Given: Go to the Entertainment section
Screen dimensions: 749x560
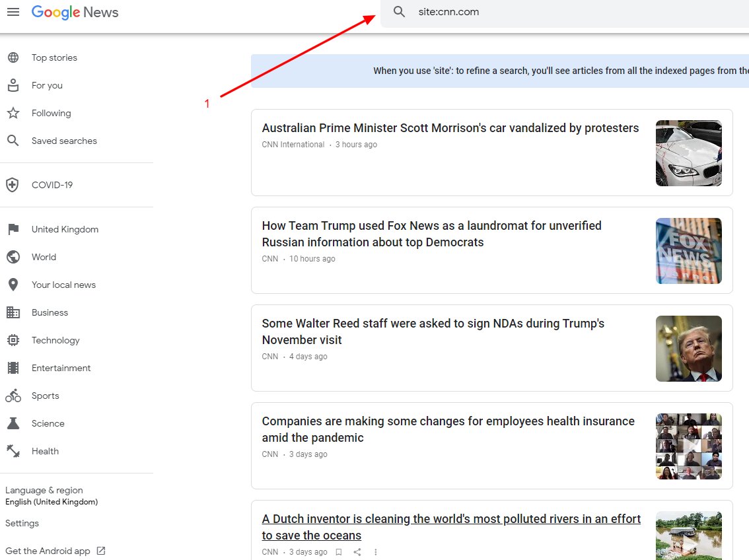Looking at the screenshot, I should click(x=61, y=368).
